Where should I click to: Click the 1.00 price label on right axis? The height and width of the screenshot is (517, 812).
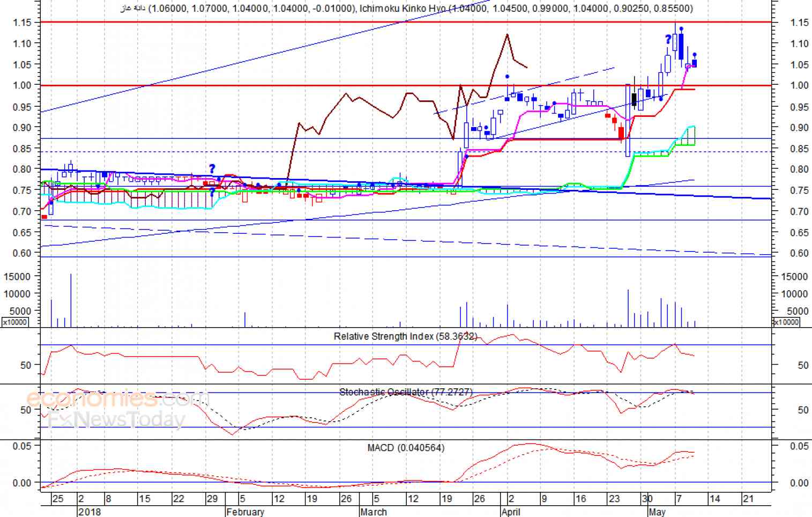[x=799, y=85]
